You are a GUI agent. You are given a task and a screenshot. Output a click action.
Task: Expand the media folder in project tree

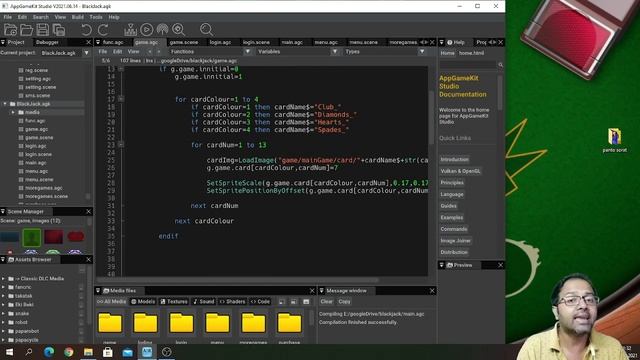(13, 112)
